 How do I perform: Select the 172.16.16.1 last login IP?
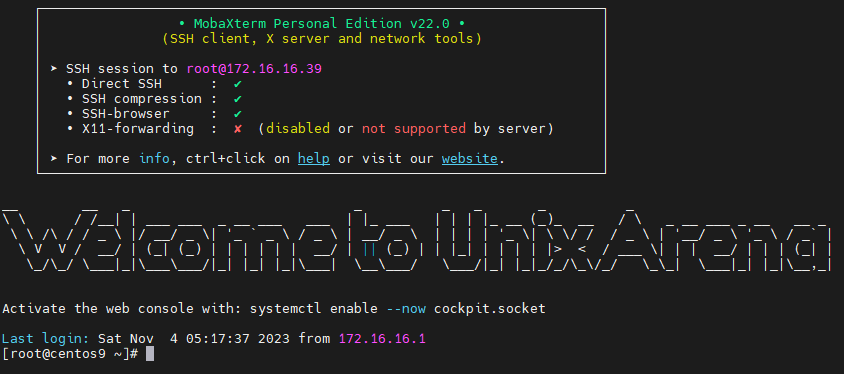pos(382,339)
